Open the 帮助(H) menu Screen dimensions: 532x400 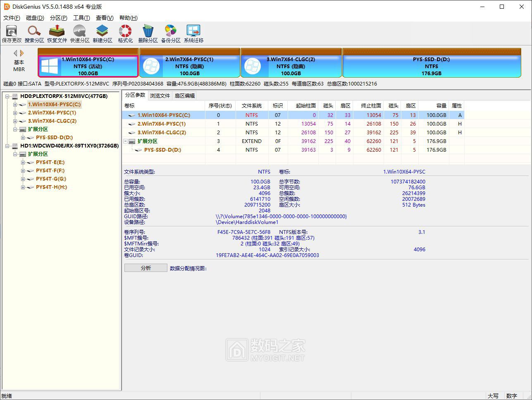point(128,18)
